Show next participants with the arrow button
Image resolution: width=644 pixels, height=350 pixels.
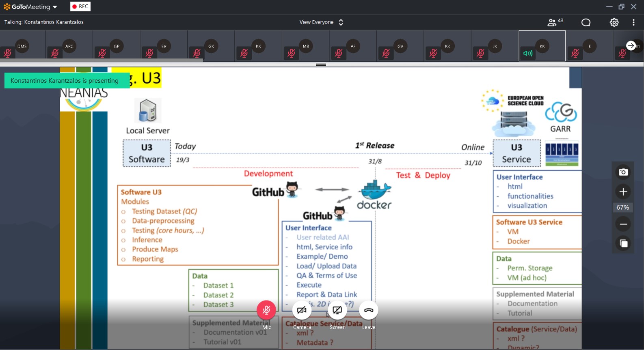click(x=631, y=46)
